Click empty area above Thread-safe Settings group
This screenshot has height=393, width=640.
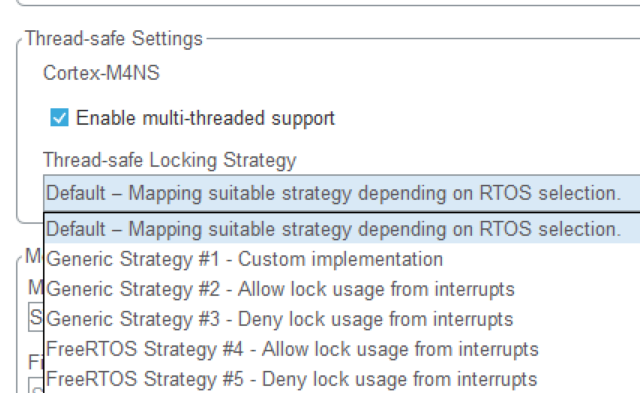(327, 18)
